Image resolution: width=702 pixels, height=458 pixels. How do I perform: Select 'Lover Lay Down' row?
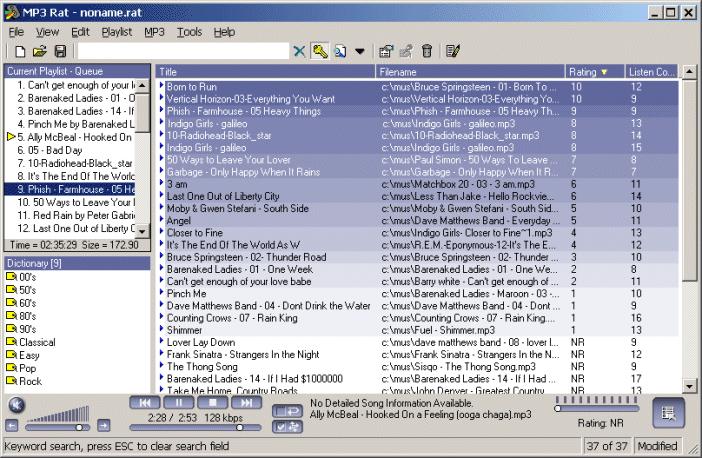pyautogui.click(x=419, y=342)
